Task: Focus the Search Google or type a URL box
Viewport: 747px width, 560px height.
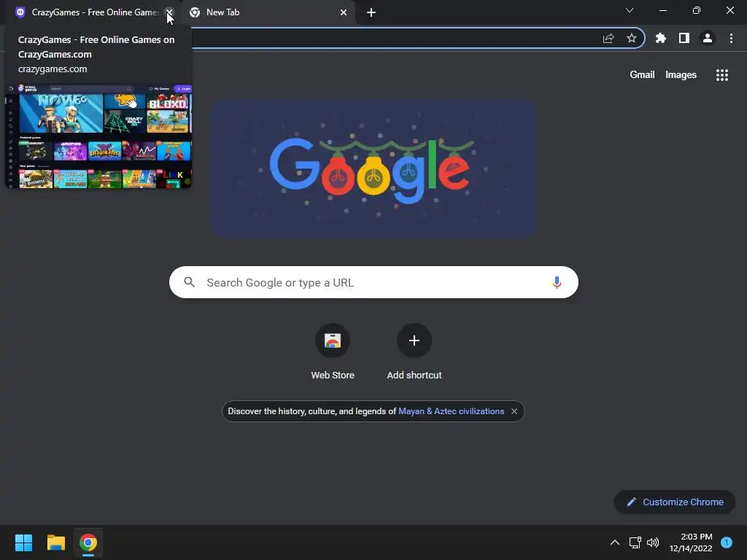Action: (x=374, y=282)
